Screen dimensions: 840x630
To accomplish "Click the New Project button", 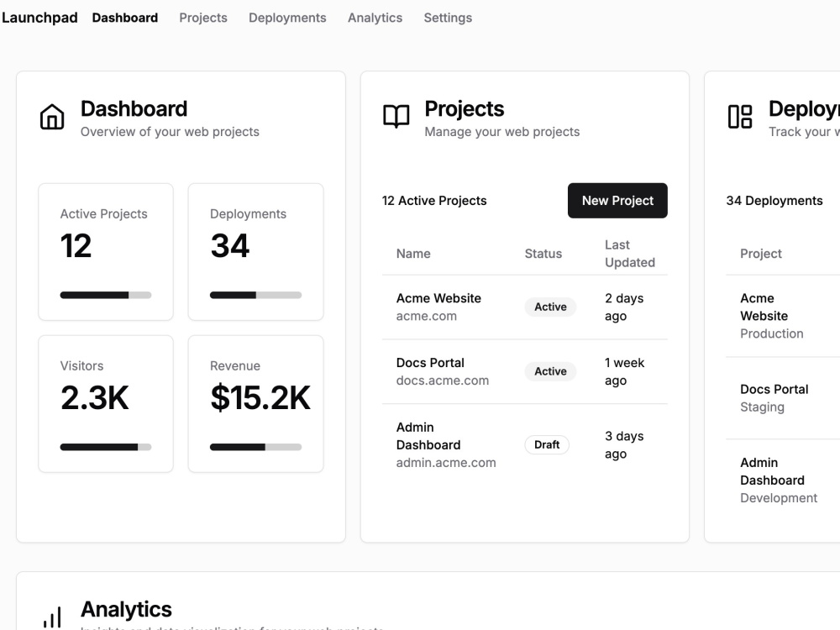I will (x=617, y=201).
